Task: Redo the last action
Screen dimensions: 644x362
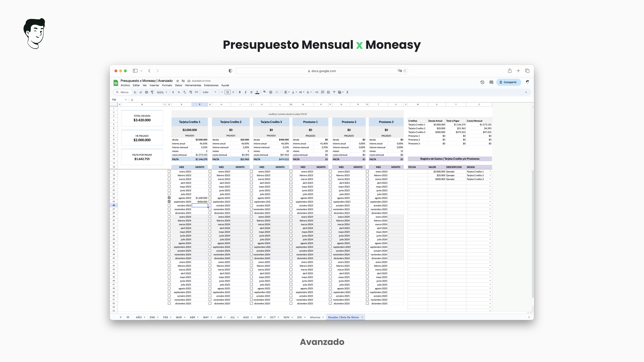Action: point(141,92)
